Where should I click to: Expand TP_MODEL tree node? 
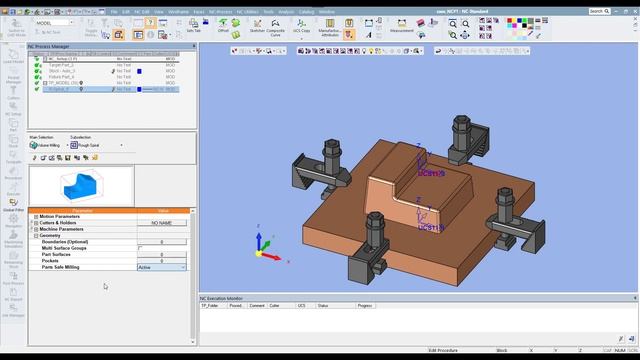(x=45, y=83)
